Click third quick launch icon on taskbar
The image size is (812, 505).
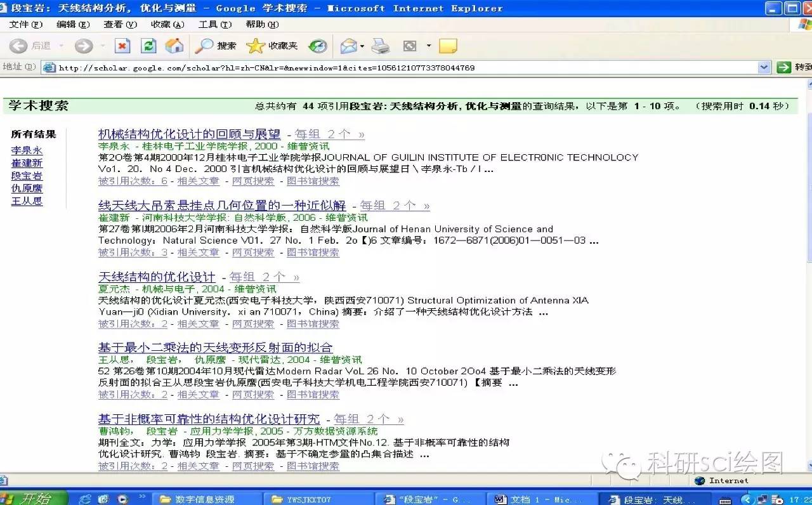pos(122,499)
